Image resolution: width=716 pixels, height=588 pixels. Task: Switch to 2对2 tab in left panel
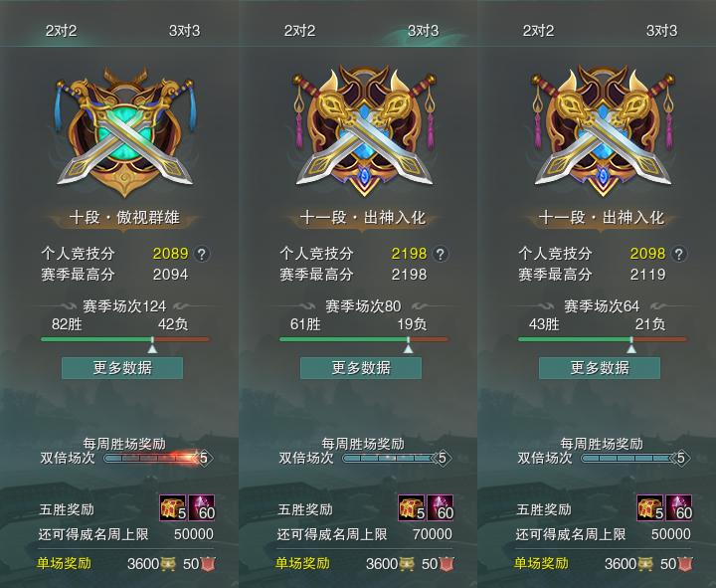pos(61,31)
